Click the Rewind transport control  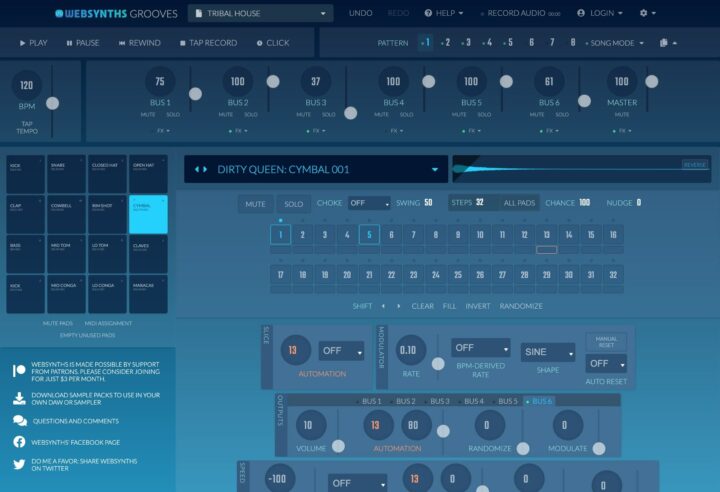(x=139, y=43)
